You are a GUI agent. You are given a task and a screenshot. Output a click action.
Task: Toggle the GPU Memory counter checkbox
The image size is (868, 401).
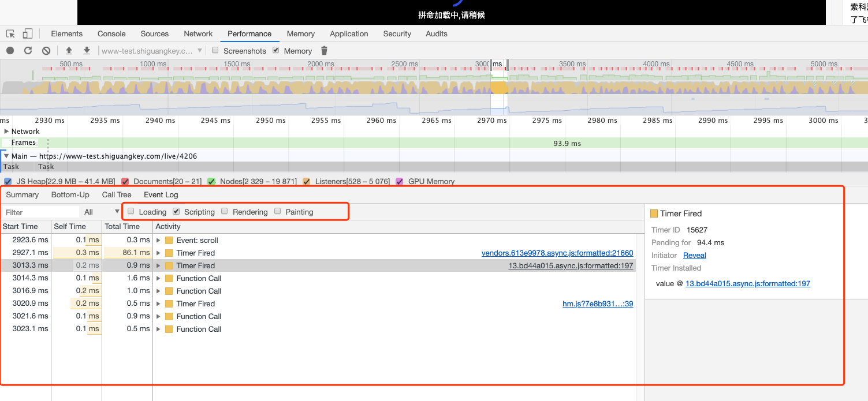tap(400, 181)
